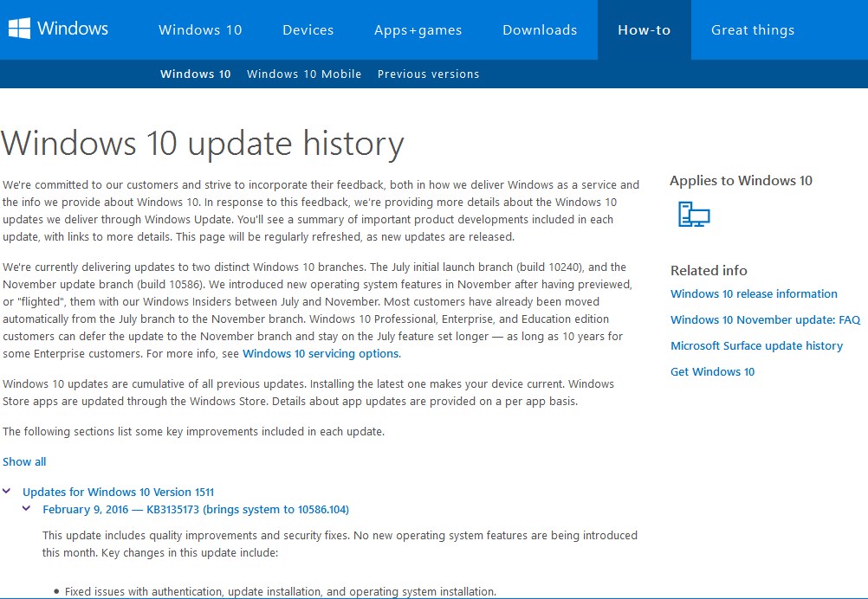Click the PC devices icon under Applies to Windows 10

tap(694, 214)
